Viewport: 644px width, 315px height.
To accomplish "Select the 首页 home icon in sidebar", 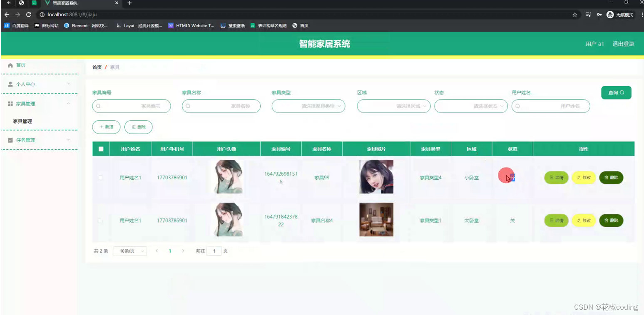I will tap(10, 65).
